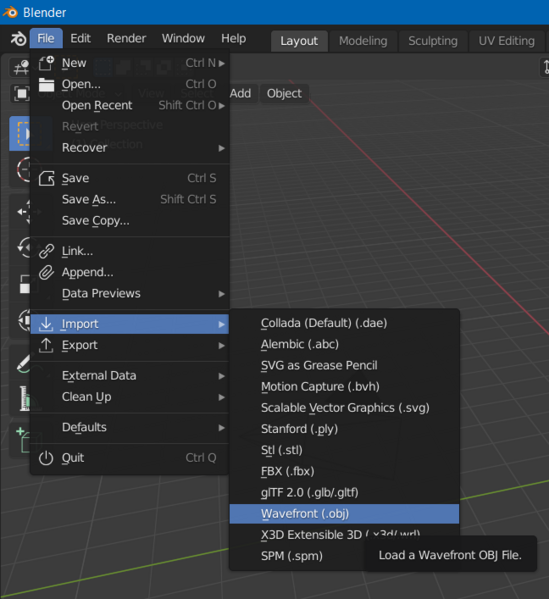Screen dimensions: 549x599
Task: Choose New from the File menu
Action: click(130, 63)
